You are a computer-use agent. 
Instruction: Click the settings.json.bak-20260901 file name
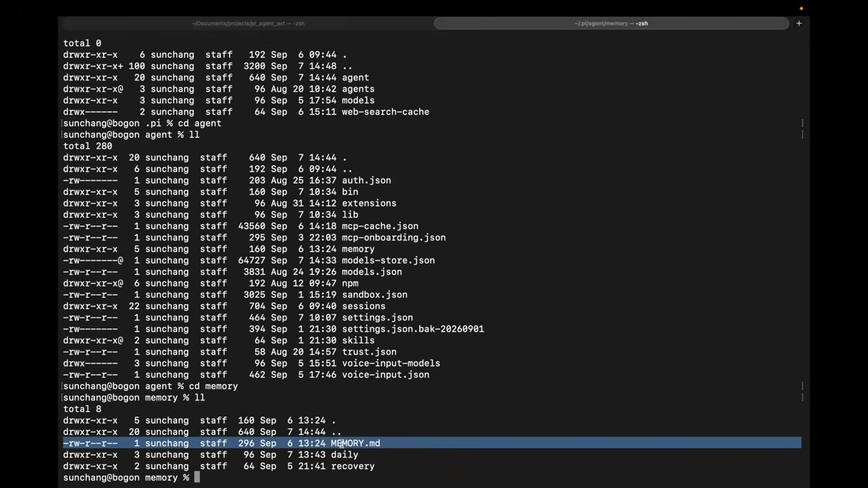pos(412,329)
